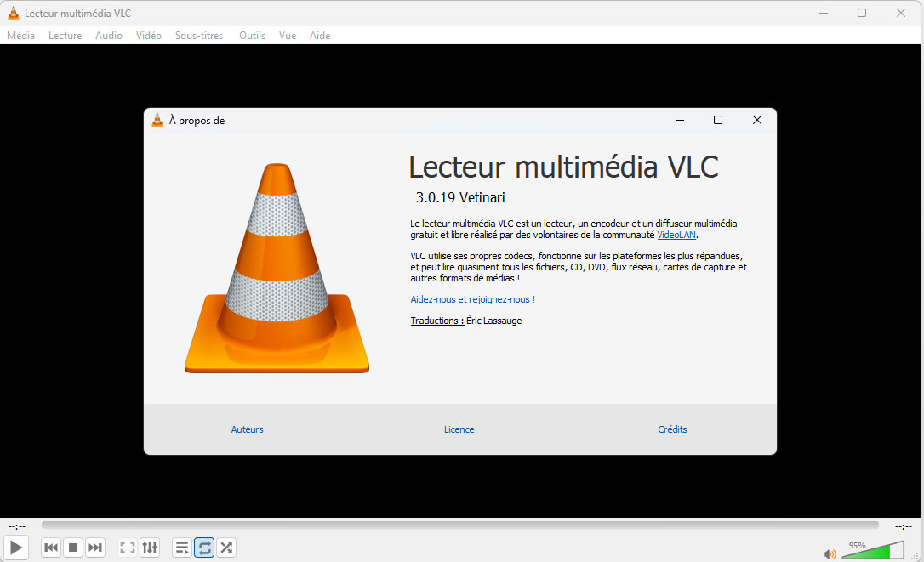Screen dimensions: 924x562
Task: Skip to the next media track
Action: (95, 548)
